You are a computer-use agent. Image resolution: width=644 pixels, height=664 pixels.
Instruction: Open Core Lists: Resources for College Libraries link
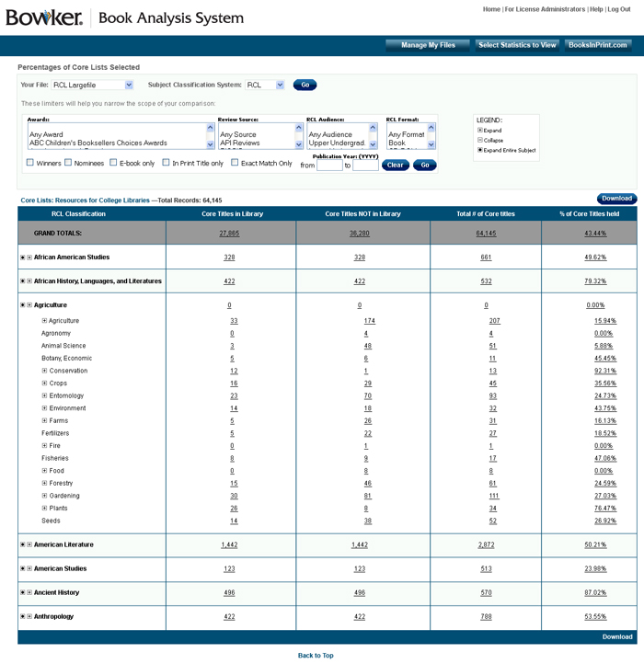click(86, 200)
